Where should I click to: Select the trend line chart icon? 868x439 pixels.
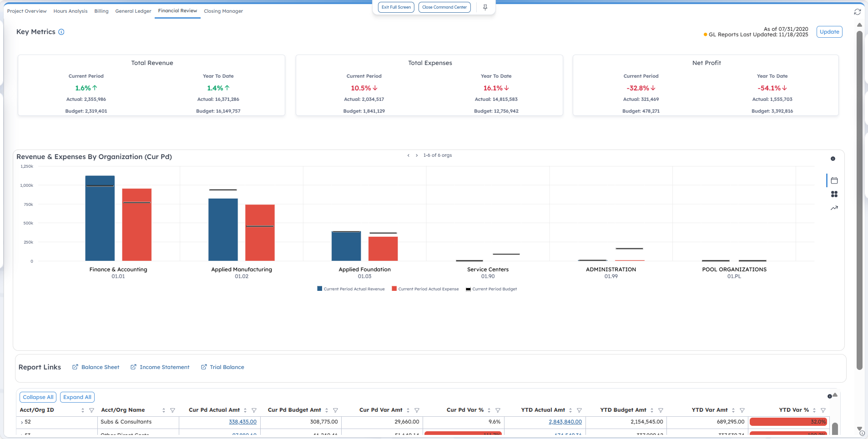[834, 208]
